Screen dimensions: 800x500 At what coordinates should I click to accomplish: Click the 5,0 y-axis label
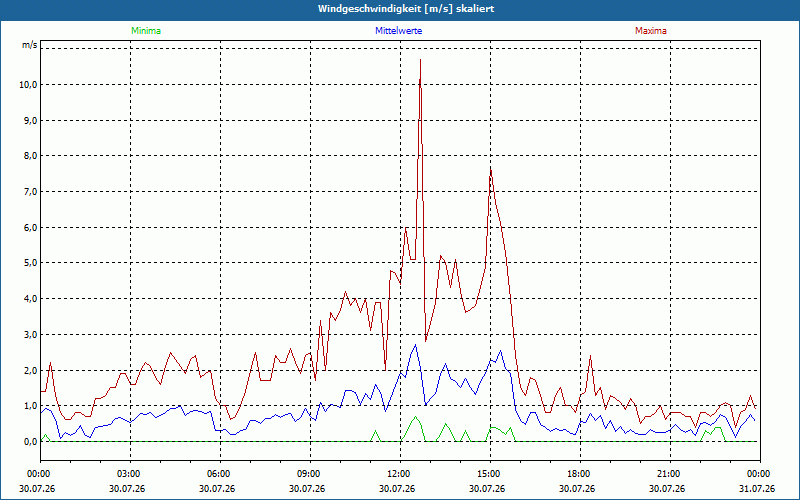pos(30,263)
